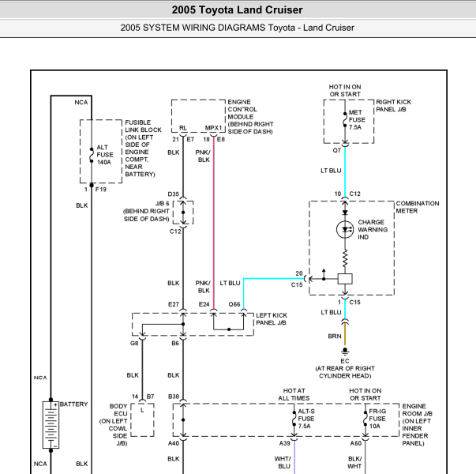Click the 'E27' connector label

coord(174,304)
